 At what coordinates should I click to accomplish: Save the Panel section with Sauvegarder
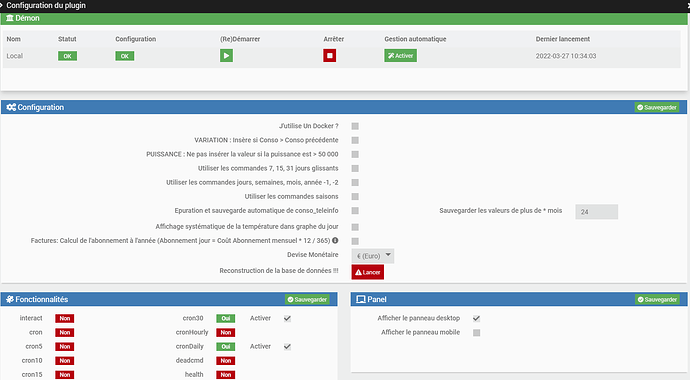point(657,300)
